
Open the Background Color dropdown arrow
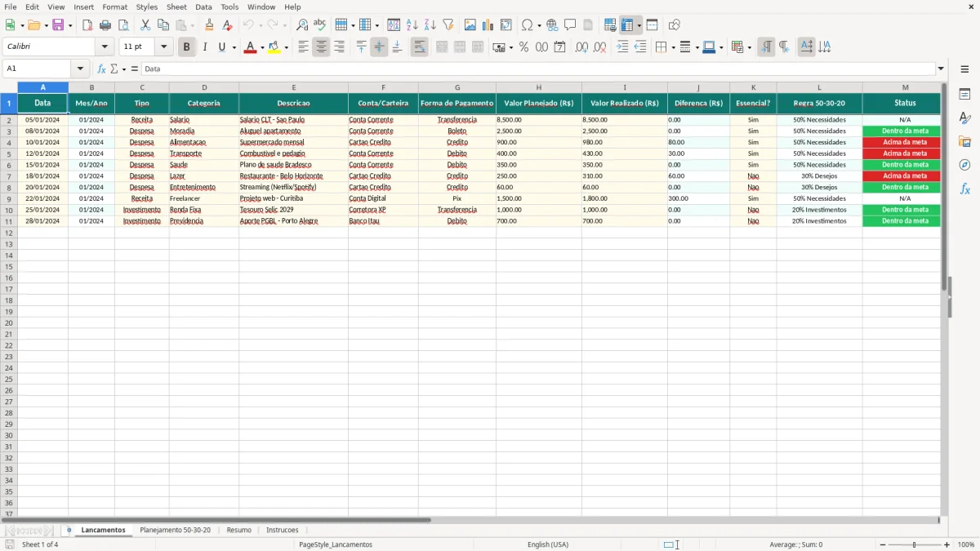(286, 47)
